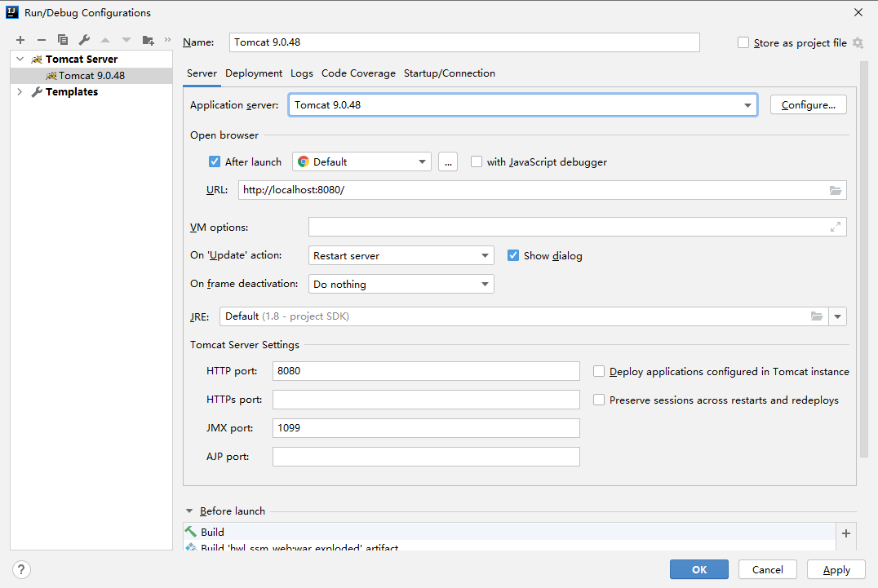Show more toolbar actions chevron

click(167, 40)
